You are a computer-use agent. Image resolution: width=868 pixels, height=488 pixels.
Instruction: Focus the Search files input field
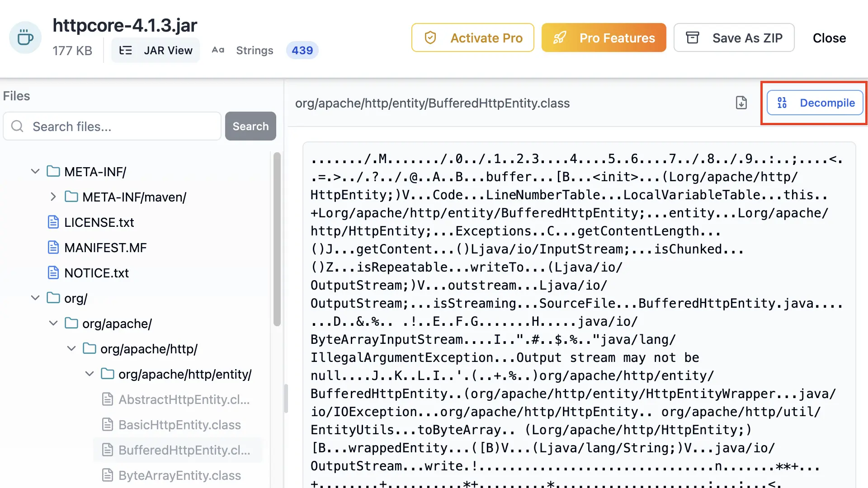pos(122,127)
